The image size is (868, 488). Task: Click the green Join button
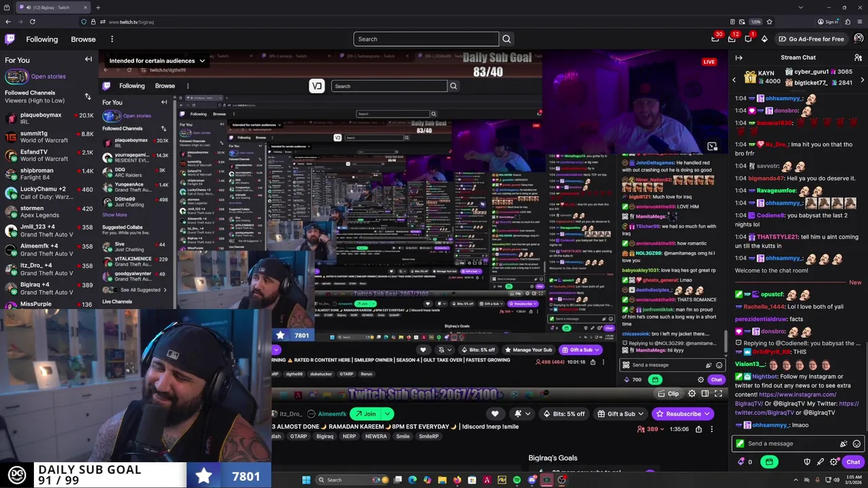[365, 414]
